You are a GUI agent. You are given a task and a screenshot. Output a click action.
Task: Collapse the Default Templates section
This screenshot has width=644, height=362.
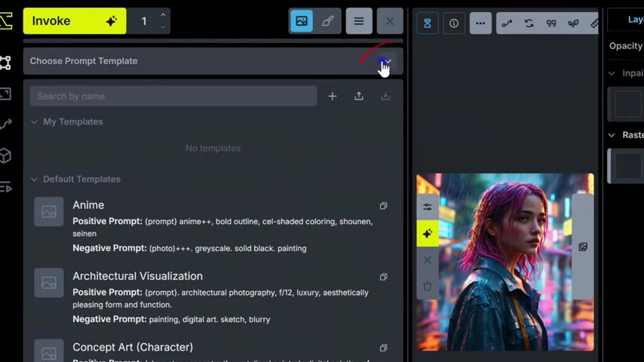tap(34, 179)
